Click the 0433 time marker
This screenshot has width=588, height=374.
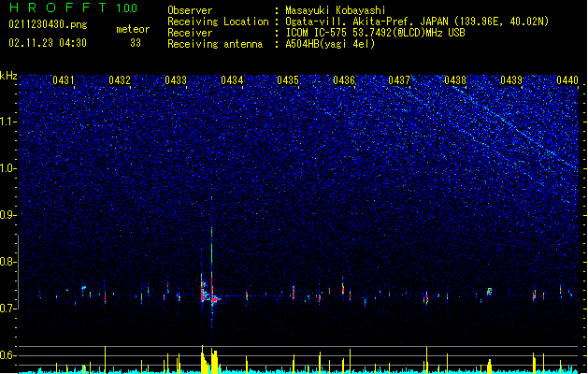pyautogui.click(x=176, y=80)
